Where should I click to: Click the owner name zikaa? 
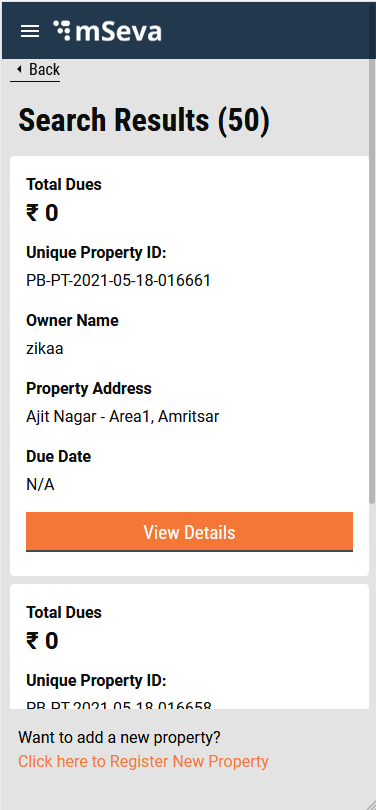coord(44,349)
